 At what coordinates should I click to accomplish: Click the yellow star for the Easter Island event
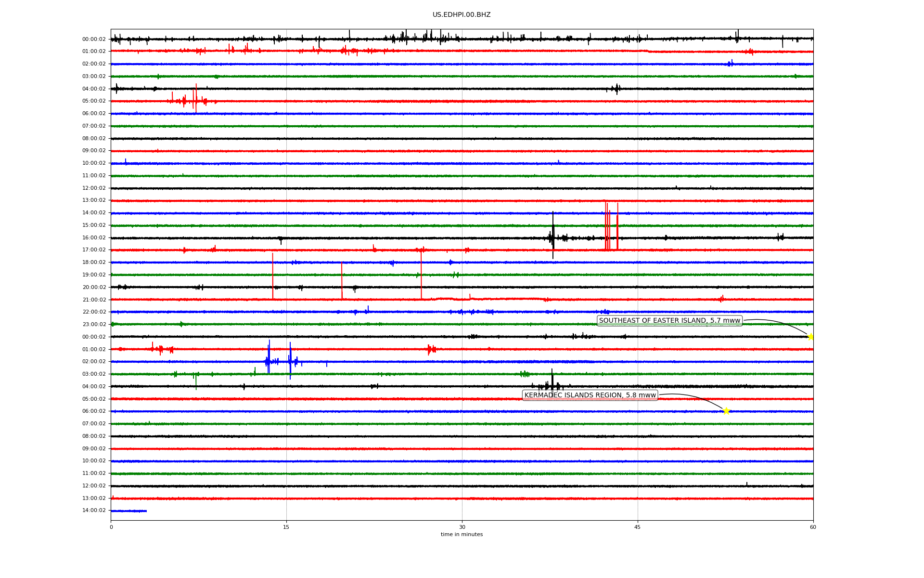point(810,337)
